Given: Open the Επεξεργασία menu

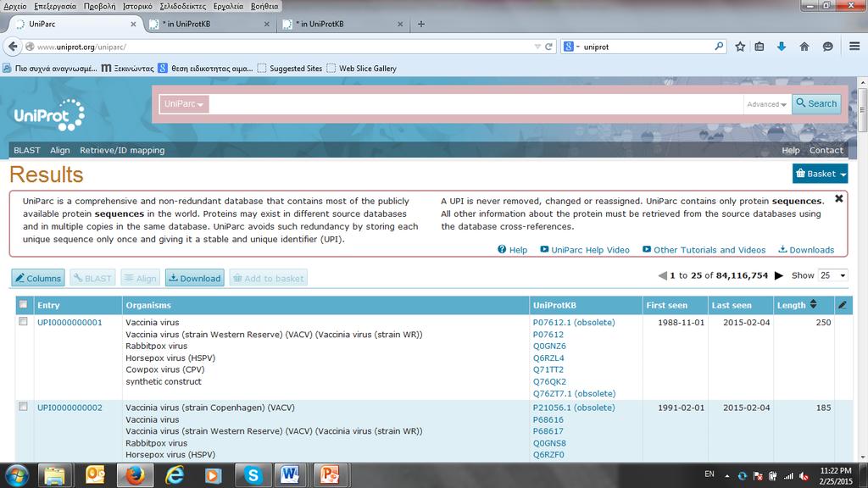Looking at the screenshot, I should 55,6.
